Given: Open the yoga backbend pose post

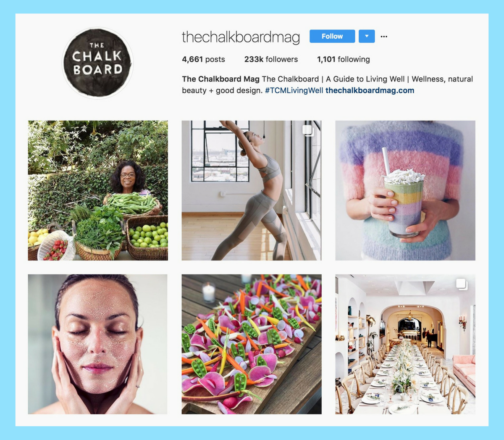Looking at the screenshot, I should tap(252, 190).
